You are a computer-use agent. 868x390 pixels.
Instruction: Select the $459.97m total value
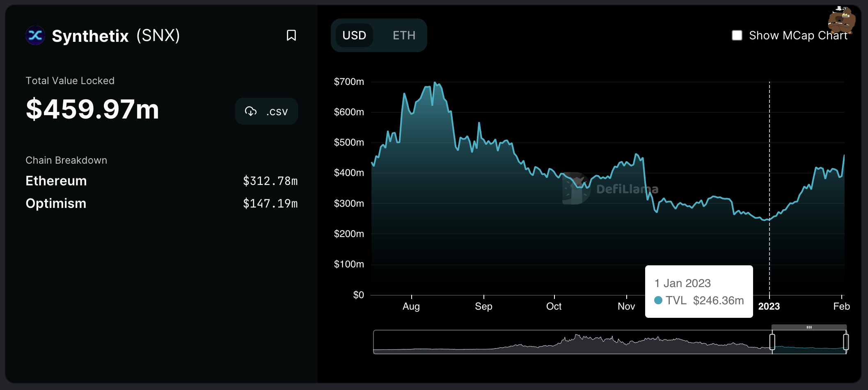point(92,109)
